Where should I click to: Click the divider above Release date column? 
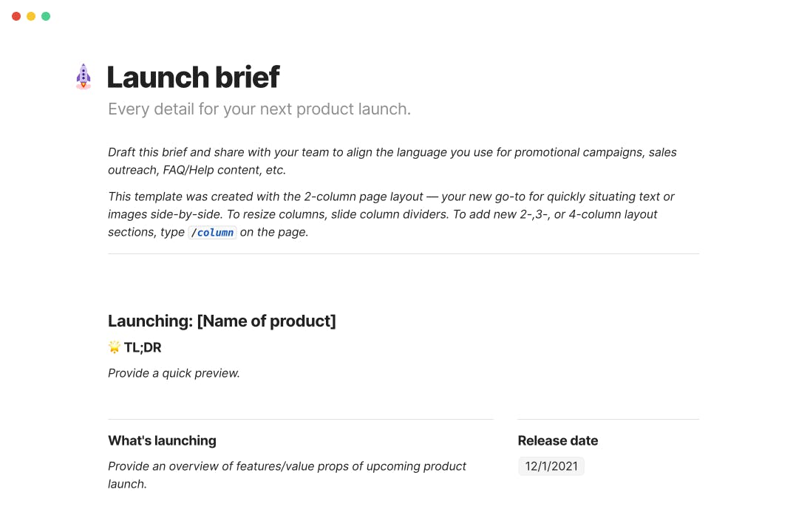pyautogui.click(x=608, y=419)
